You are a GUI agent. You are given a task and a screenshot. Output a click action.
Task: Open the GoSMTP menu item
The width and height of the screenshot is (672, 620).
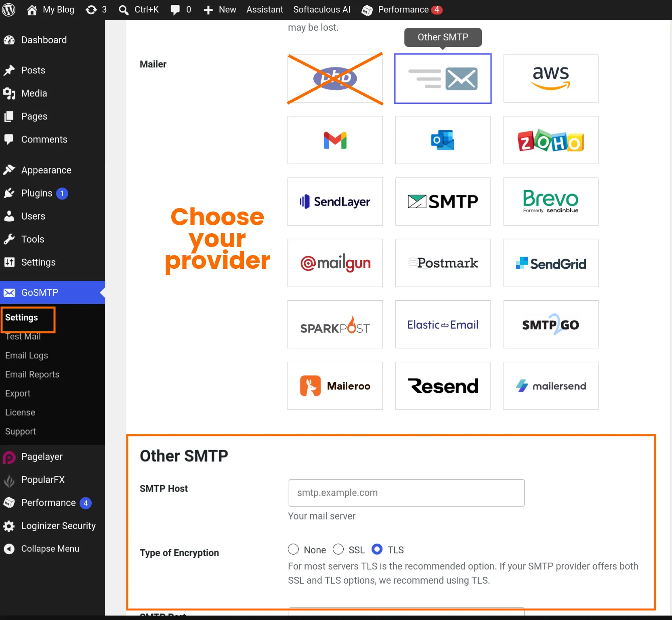(x=52, y=293)
